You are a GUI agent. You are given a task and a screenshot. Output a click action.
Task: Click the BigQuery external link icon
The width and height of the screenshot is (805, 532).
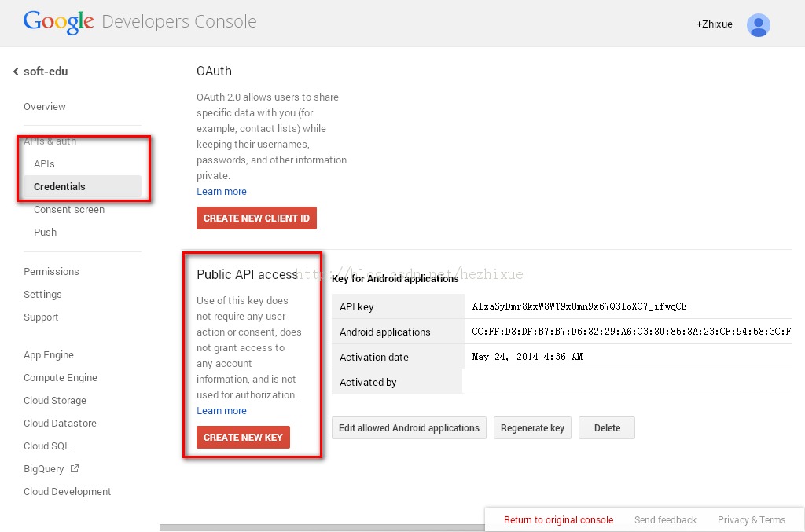pos(75,468)
